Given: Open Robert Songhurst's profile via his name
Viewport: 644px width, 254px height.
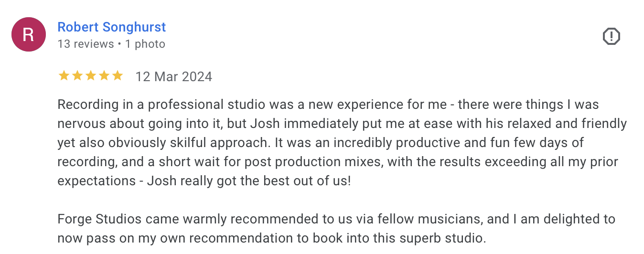Looking at the screenshot, I should point(112,27).
